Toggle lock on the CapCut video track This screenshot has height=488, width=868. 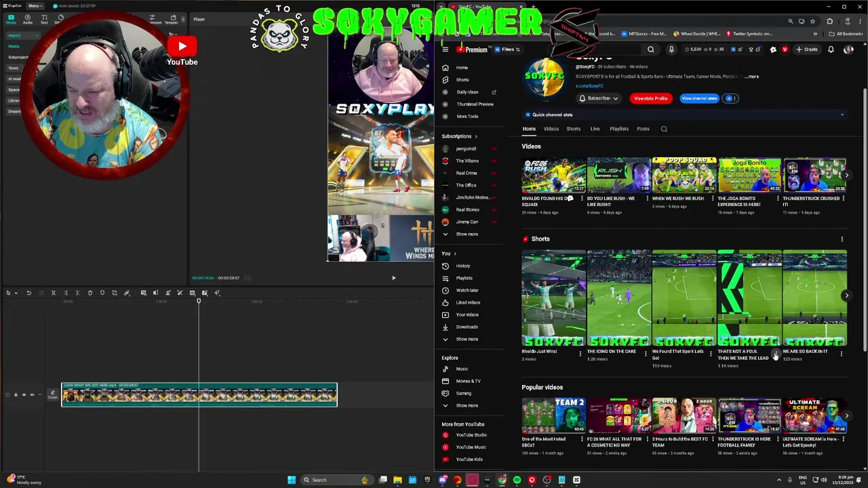16,394
